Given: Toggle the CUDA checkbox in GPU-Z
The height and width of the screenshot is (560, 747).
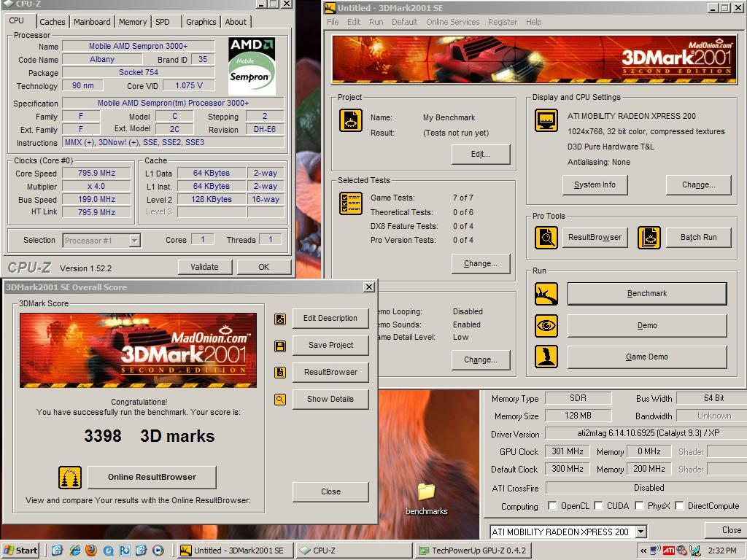Looking at the screenshot, I should click(599, 506).
